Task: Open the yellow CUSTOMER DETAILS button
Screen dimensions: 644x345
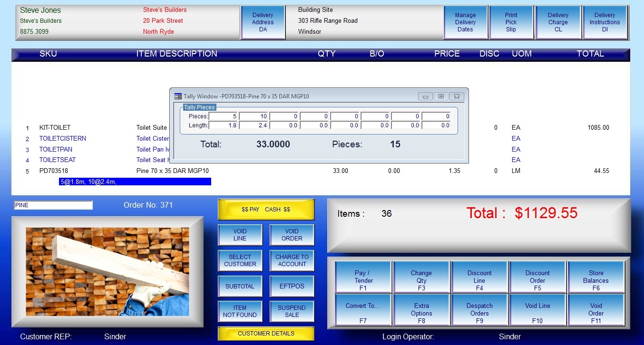Action: click(x=266, y=334)
